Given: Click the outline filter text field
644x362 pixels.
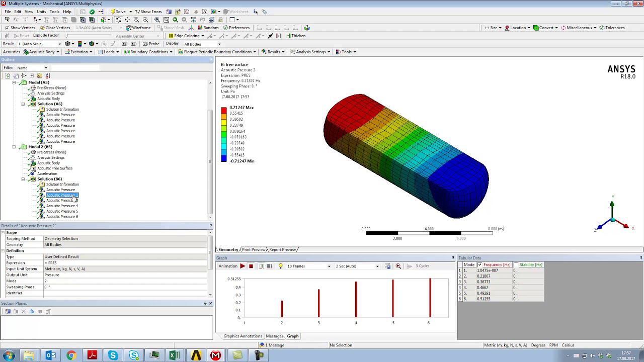Looking at the screenshot, I should [75, 68].
